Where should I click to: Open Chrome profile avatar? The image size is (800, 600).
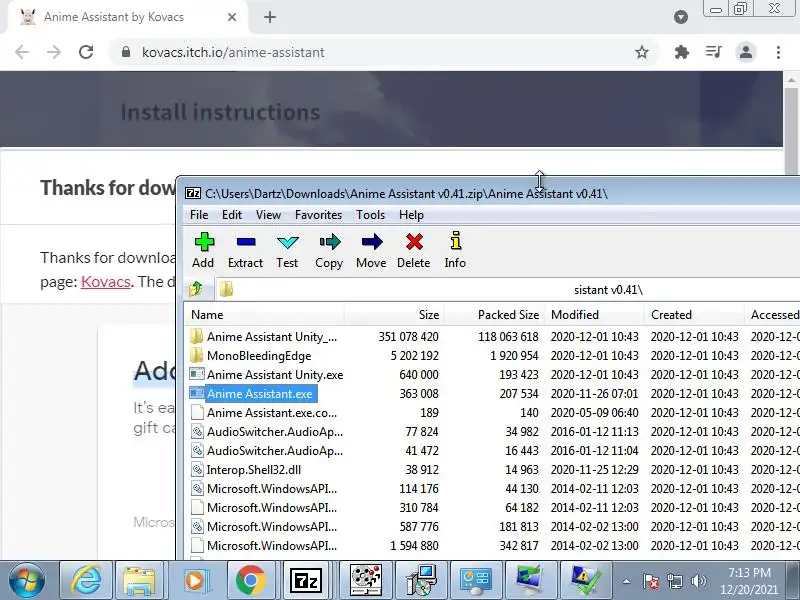(x=745, y=52)
